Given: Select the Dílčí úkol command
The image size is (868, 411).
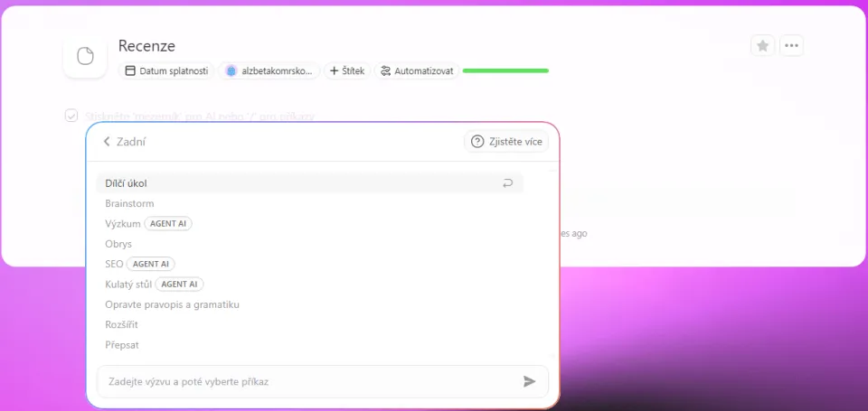Looking at the screenshot, I should (x=310, y=183).
